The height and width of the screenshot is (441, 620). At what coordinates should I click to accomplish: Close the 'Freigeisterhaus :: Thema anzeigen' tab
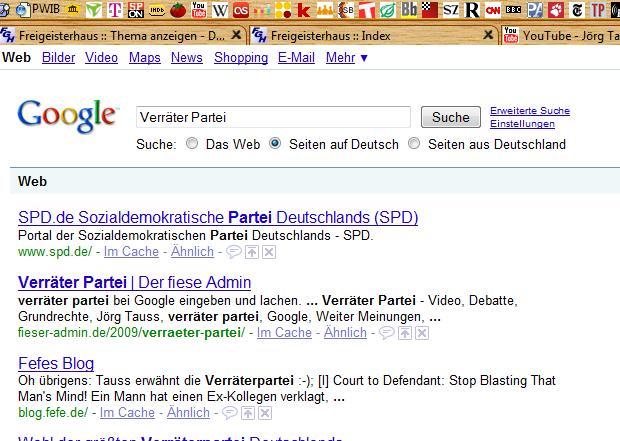236,35
